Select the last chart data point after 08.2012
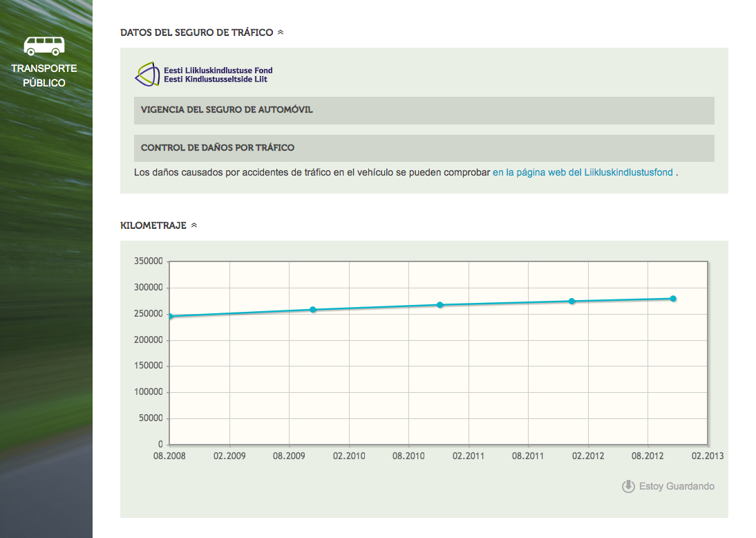 [x=673, y=299]
